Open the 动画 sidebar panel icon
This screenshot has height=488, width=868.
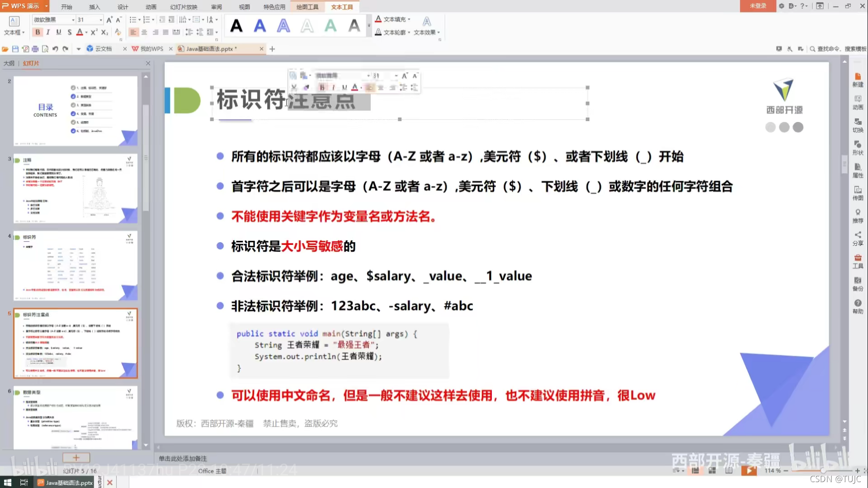click(858, 103)
